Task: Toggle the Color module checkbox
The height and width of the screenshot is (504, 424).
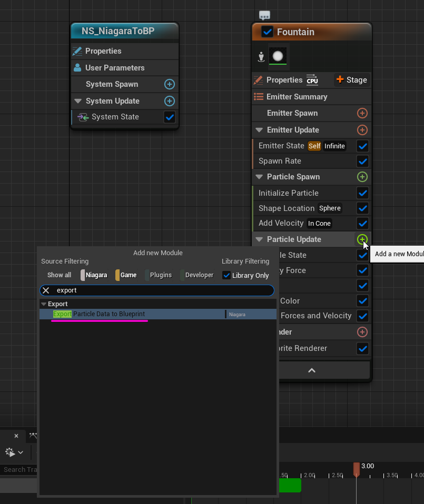Action: pyautogui.click(x=362, y=301)
